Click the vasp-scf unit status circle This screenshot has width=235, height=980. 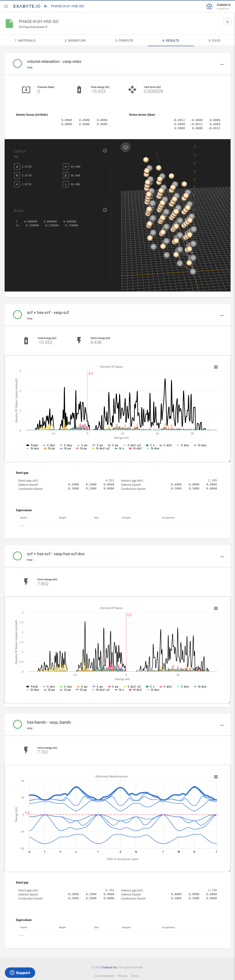[x=18, y=315]
